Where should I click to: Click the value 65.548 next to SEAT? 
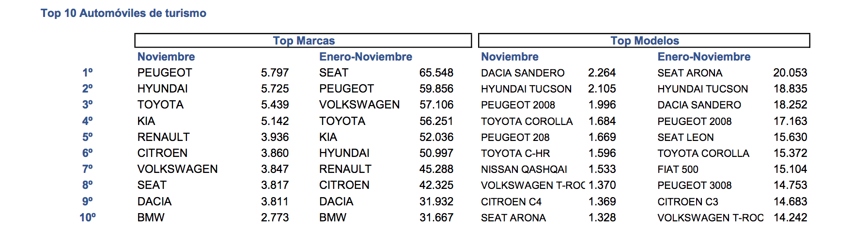pos(436,73)
